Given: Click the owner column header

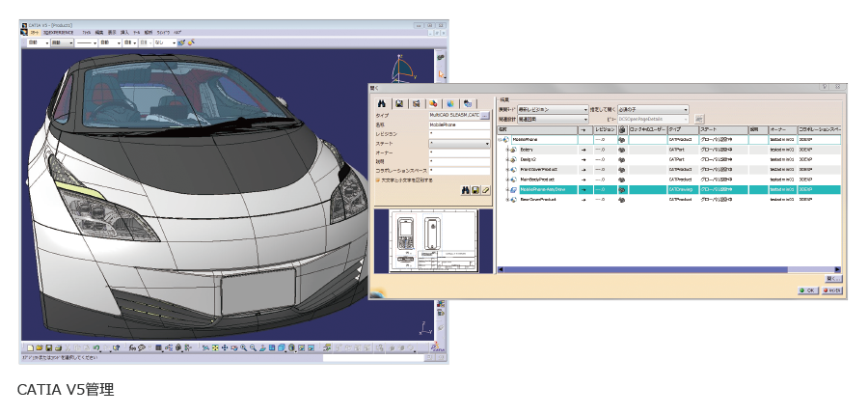Looking at the screenshot, I should tap(783, 129).
